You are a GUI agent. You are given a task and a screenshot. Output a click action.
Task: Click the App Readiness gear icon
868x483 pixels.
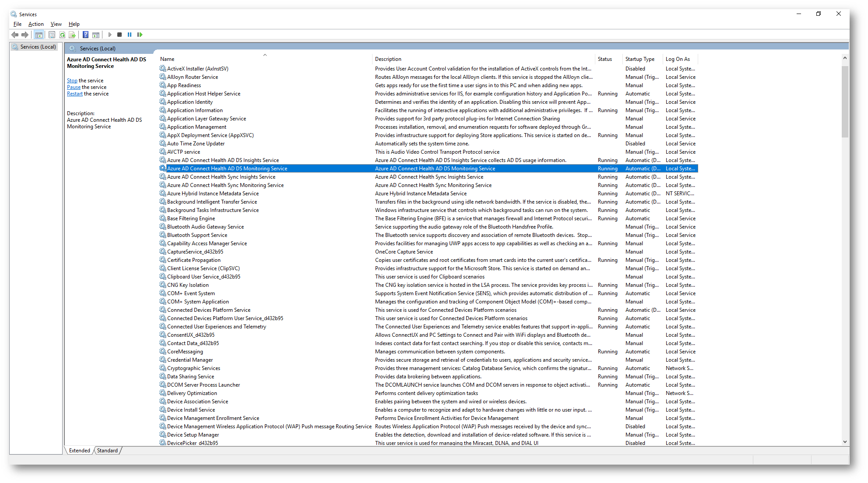tap(162, 85)
